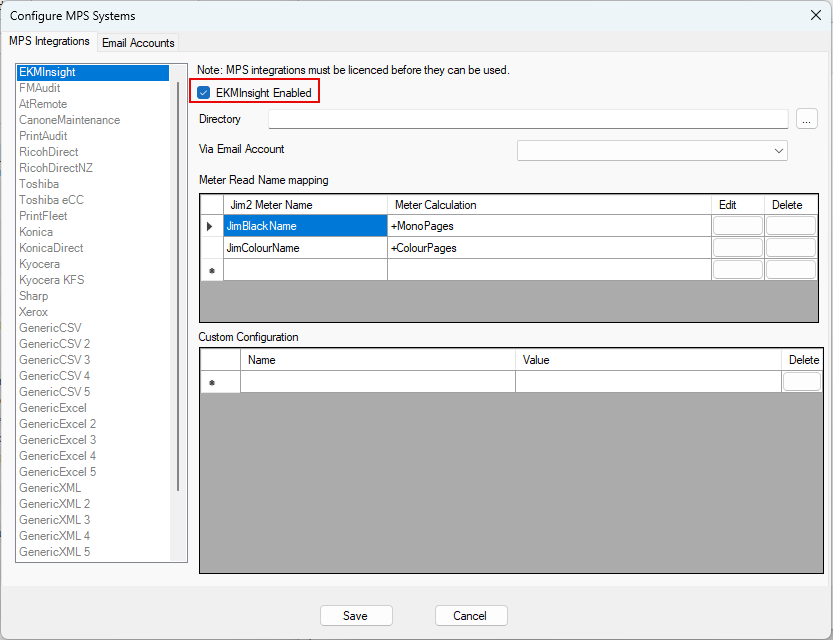Select the Toshiba integration entry
833x640 pixels.
[93, 184]
